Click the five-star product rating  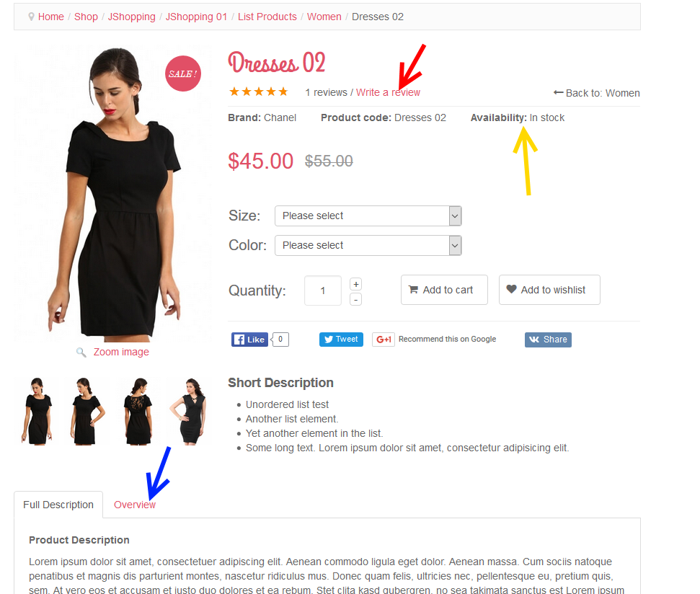tap(259, 92)
